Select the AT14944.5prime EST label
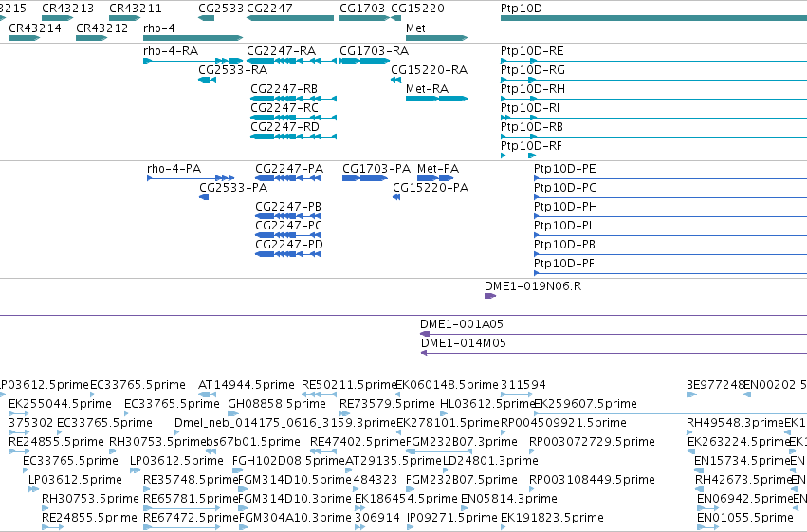 [247, 384]
